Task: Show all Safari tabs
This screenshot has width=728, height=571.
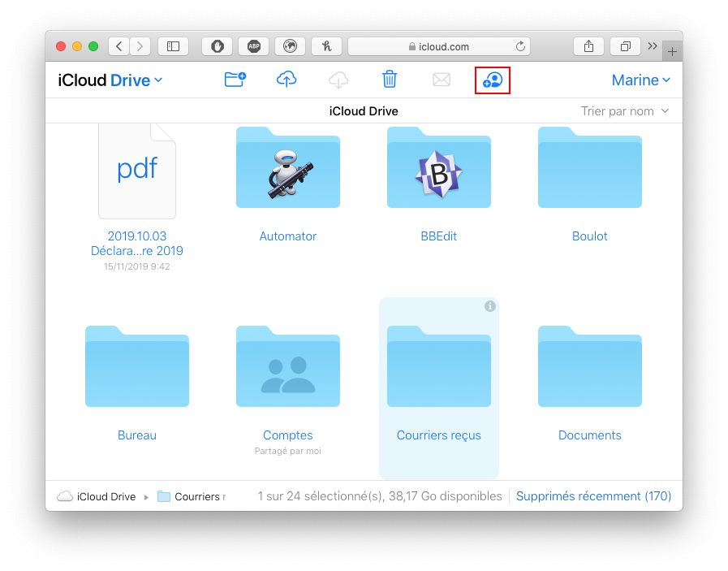Action: point(624,46)
